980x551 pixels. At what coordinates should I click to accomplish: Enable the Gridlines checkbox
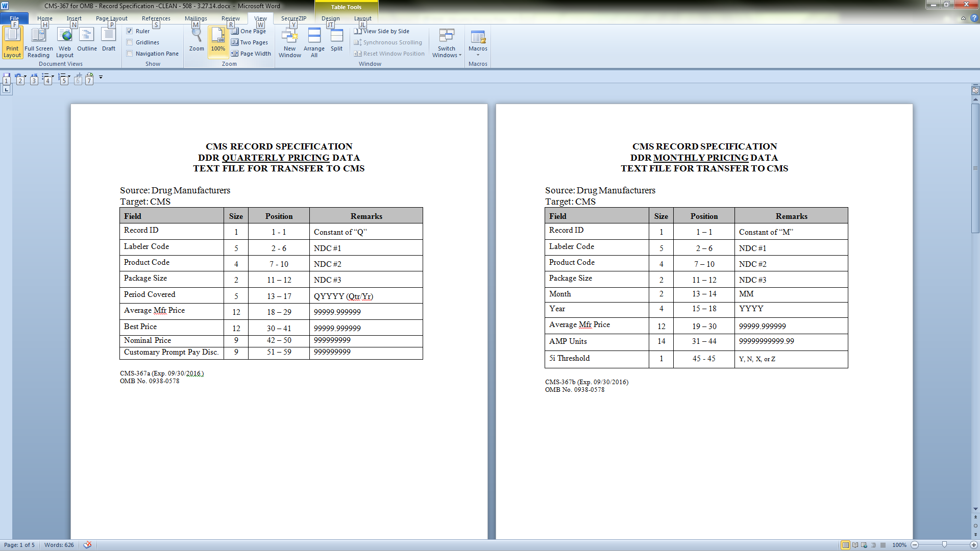130,42
